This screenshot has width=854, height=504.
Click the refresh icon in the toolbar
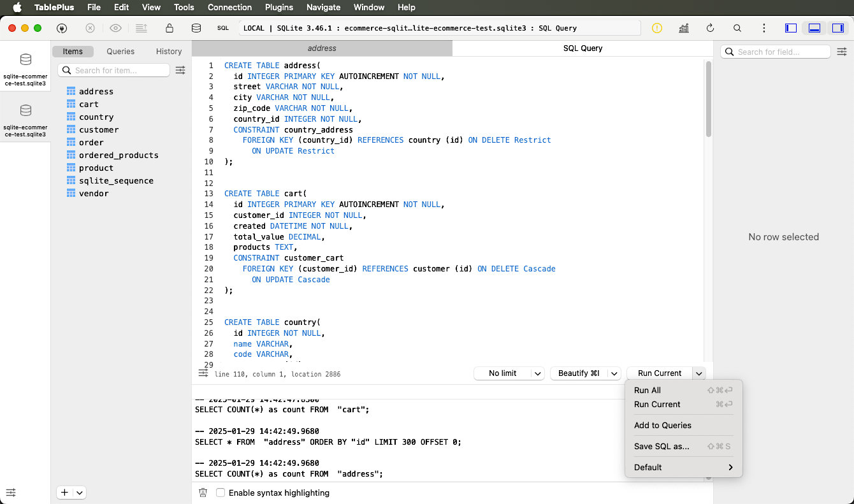point(710,28)
